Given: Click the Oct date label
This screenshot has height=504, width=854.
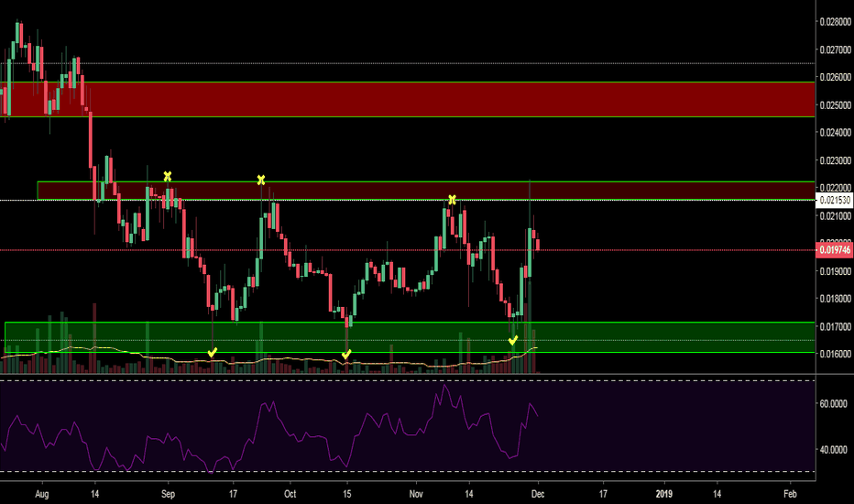Looking at the screenshot, I should click(290, 494).
